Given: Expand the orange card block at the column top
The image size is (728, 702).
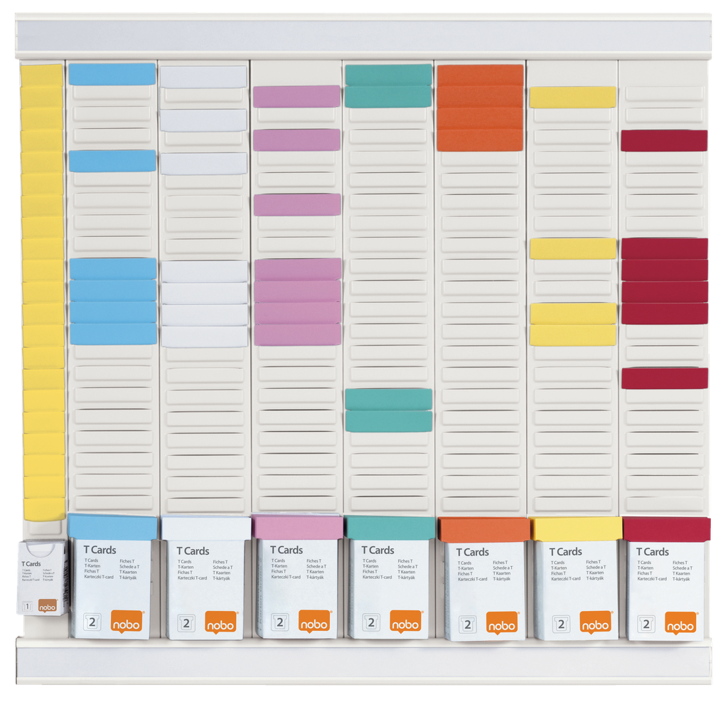Looking at the screenshot, I should (x=480, y=107).
